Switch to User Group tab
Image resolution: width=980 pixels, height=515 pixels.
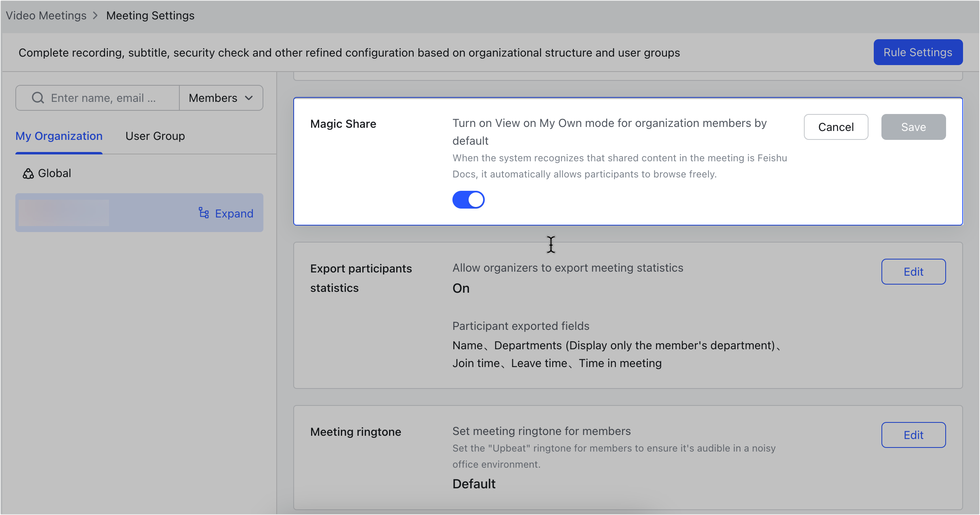click(x=155, y=136)
